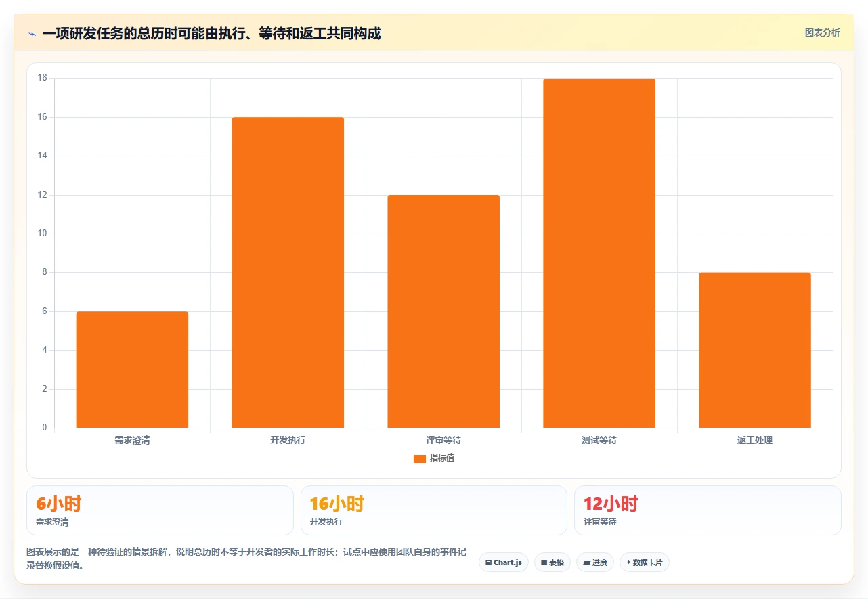Click the 16小时 value card
This screenshot has width=868, height=599.
point(434,510)
